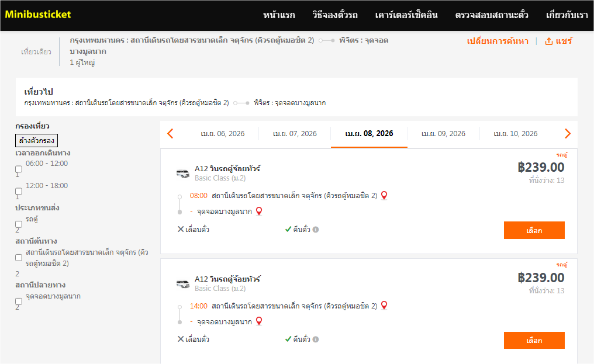Enable the 12:00 - 18:00 departure filter
This screenshot has height=364, width=594.
19,191
